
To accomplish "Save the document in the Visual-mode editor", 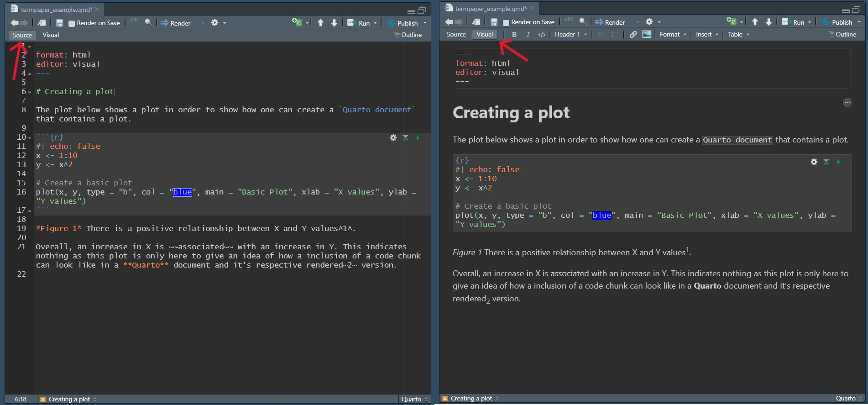I will pyautogui.click(x=494, y=22).
